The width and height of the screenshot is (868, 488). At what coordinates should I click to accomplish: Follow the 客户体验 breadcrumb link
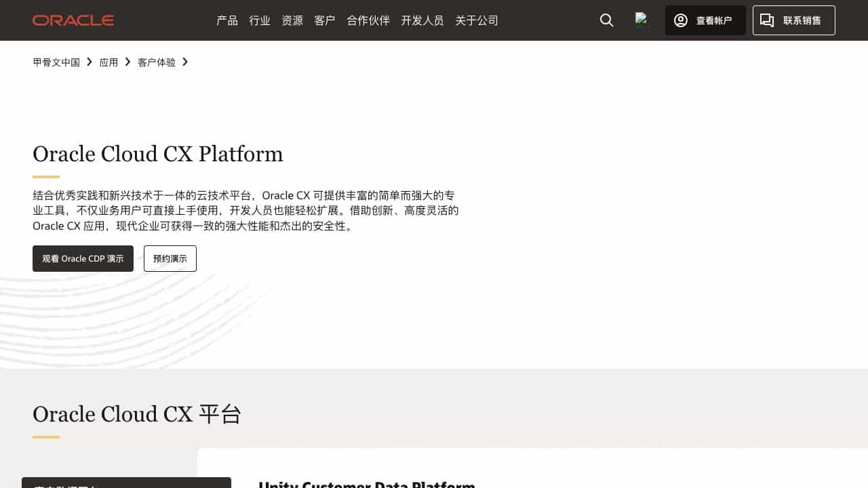pos(156,62)
